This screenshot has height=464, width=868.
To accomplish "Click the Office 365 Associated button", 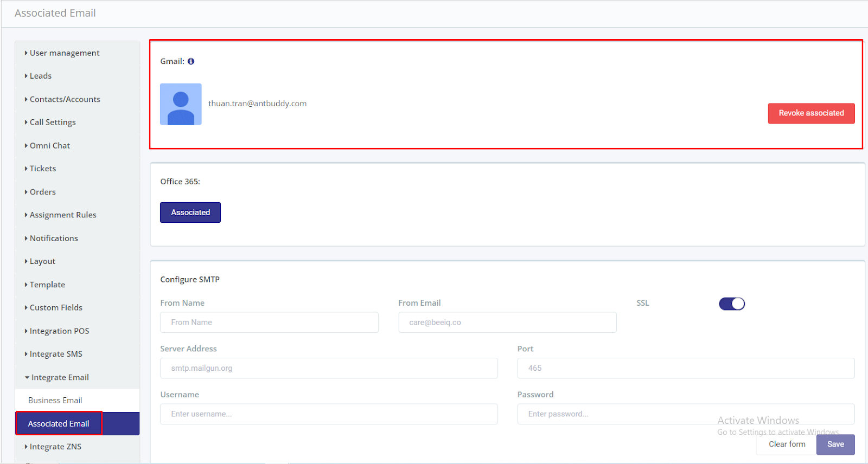I will click(x=190, y=212).
